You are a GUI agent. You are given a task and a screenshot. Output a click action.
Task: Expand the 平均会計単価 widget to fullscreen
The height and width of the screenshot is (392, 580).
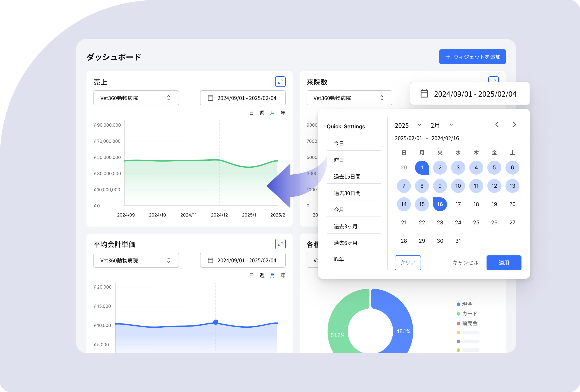point(280,244)
